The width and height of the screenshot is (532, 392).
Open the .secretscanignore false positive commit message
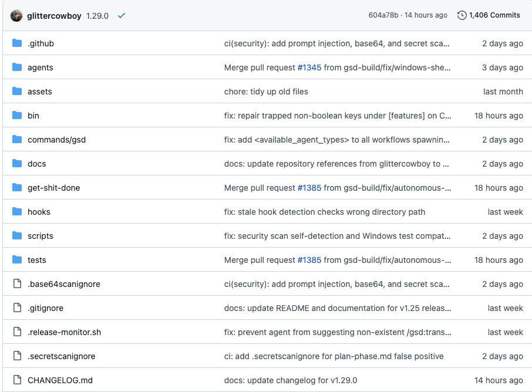click(334, 356)
